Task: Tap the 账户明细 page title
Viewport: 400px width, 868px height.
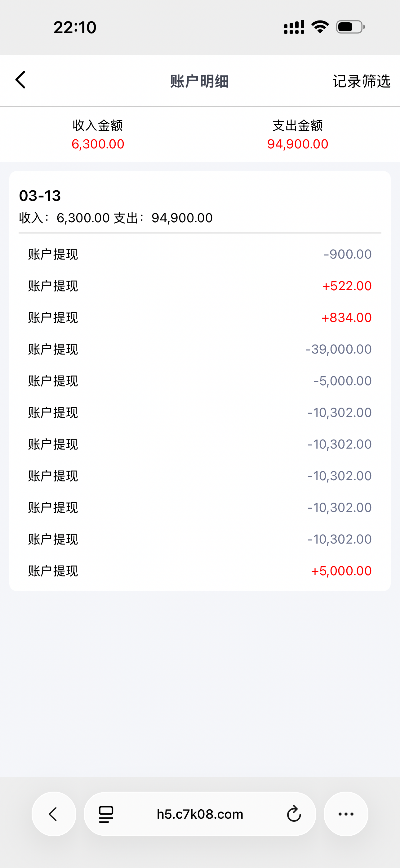Action: (x=200, y=82)
